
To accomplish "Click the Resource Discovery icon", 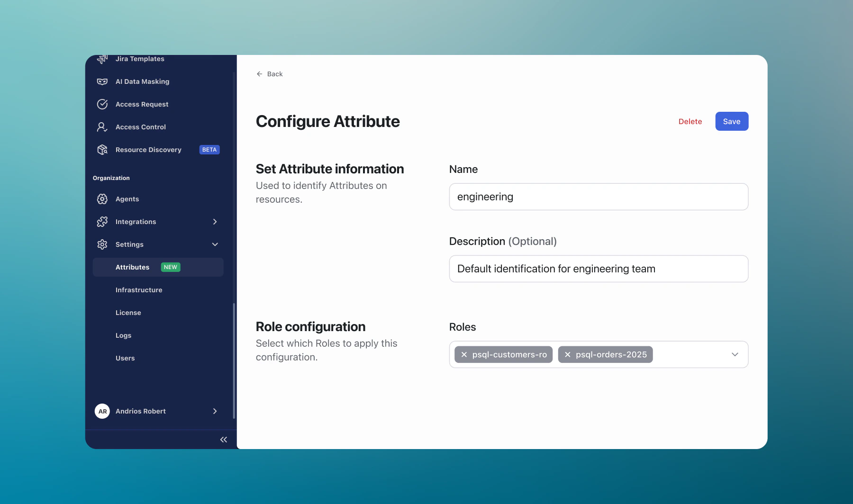I will click(x=102, y=150).
